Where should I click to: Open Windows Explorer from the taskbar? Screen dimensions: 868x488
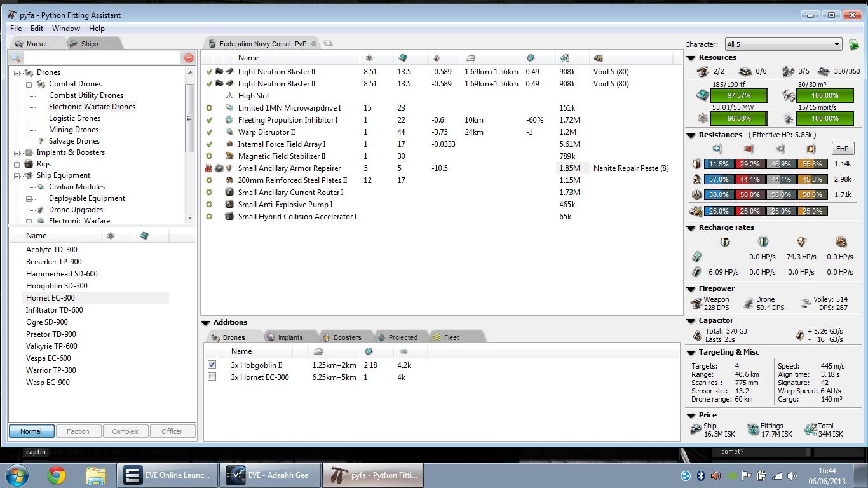click(96, 475)
